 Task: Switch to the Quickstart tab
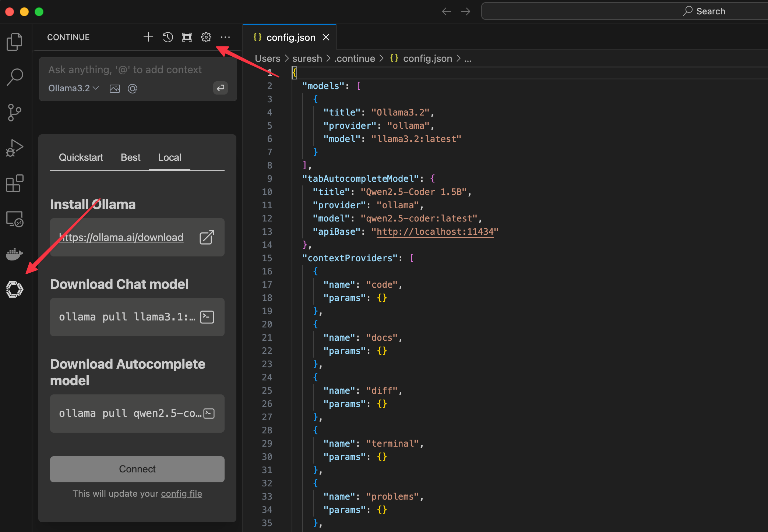click(x=81, y=157)
